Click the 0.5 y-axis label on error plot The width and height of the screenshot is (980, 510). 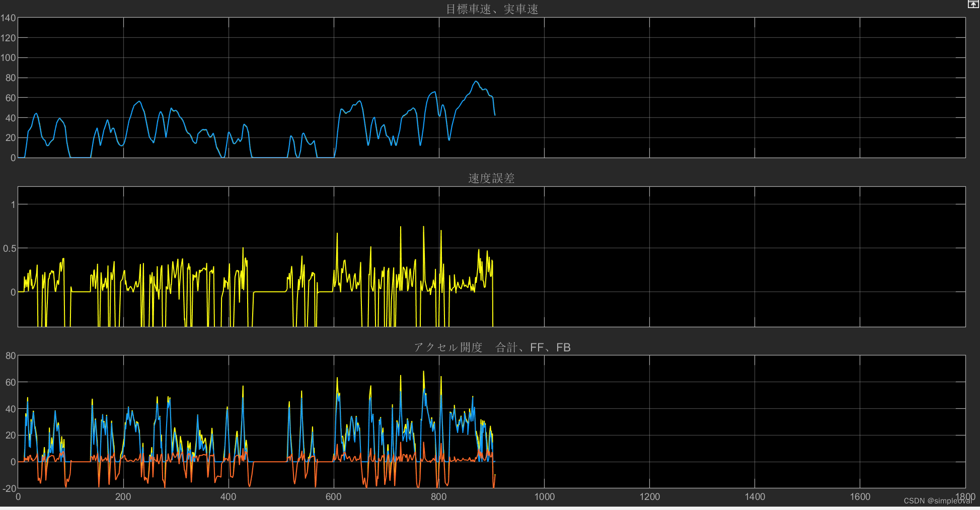(10, 248)
